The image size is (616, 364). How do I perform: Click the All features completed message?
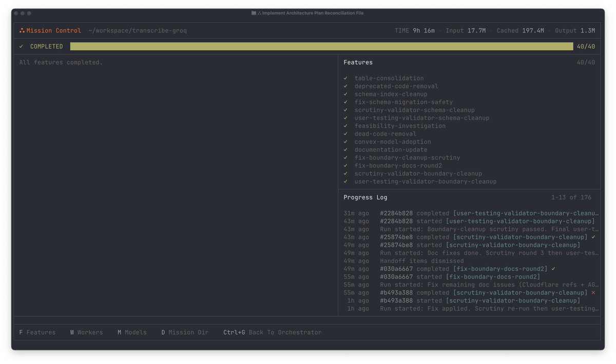click(61, 63)
